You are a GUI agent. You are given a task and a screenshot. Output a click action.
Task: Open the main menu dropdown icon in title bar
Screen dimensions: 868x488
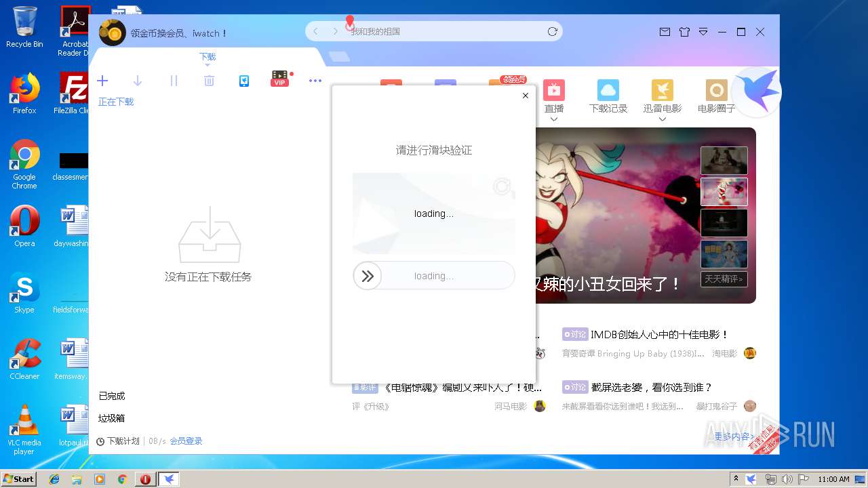[x=703, y=32]
